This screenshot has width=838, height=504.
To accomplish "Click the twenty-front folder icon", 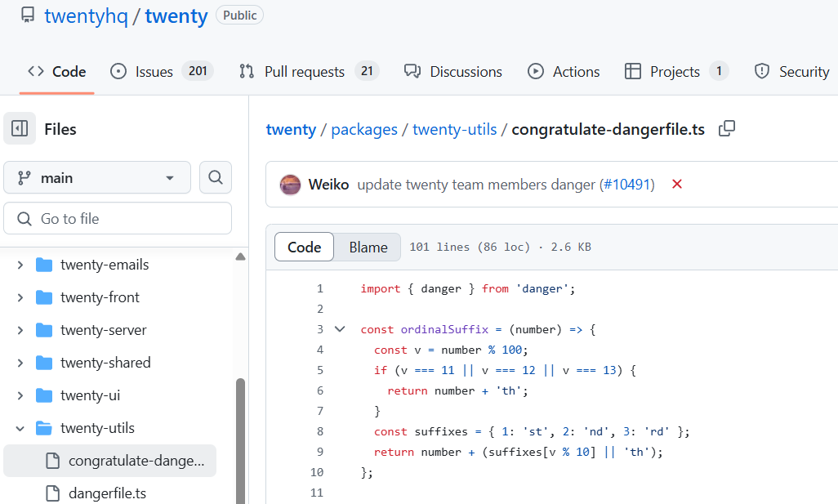I will (x=44, y=297).
